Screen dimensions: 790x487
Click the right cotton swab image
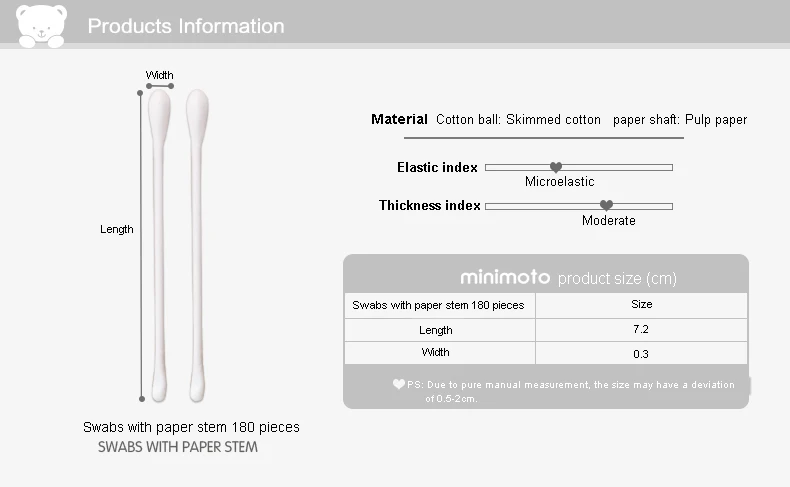[197, 245]
